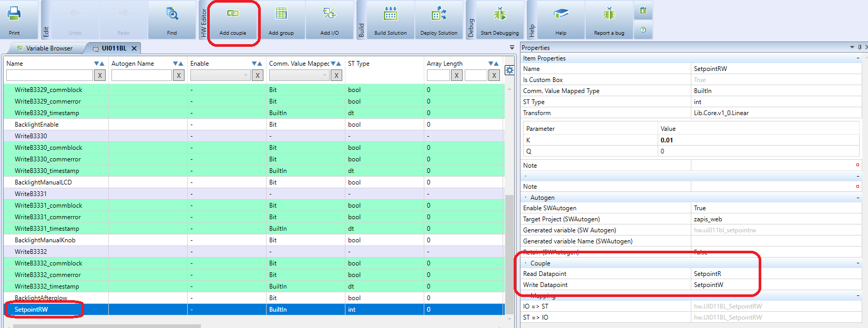Clear the Name filter with X button
The width and height of the screenshot is (868, 328).
pos(100,75)
